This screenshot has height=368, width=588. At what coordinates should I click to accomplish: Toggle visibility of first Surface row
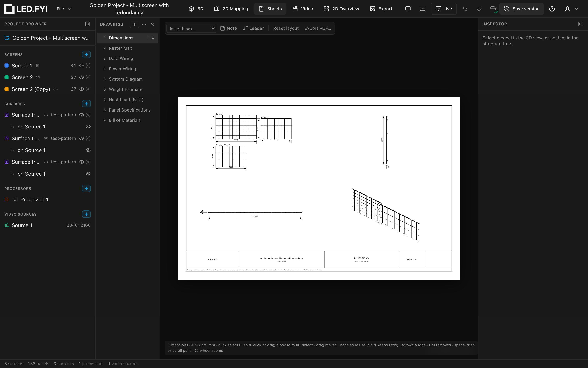point(82,115)
